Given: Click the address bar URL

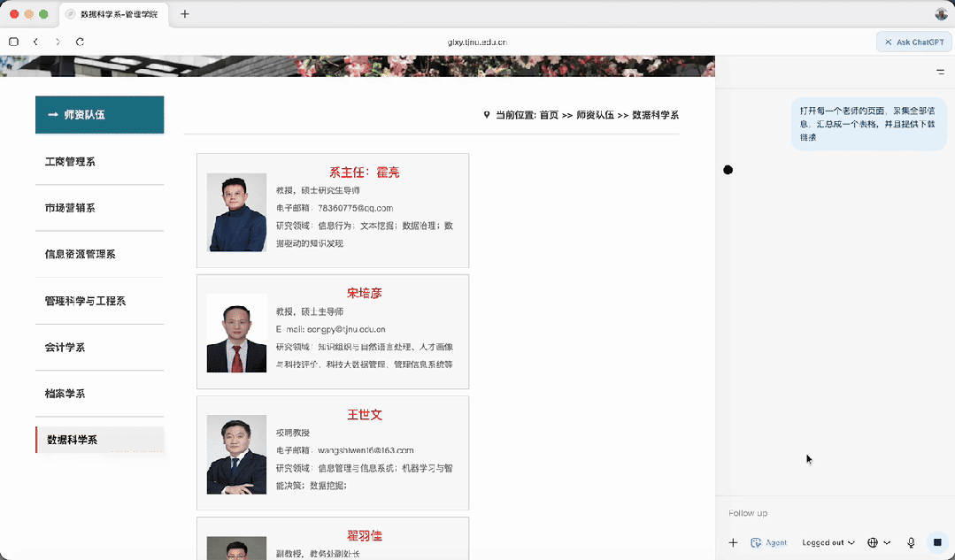Looking at the screenshot, I should [478, 42].
